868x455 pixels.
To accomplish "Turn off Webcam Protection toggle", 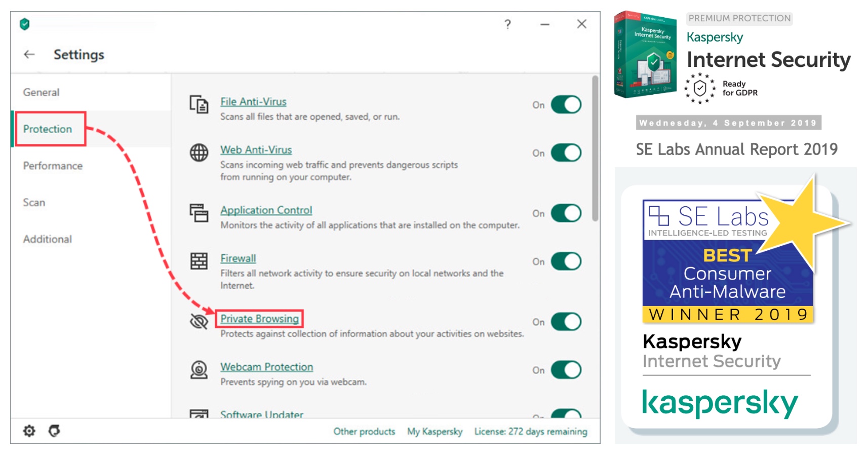I will [x=566, y=370].
